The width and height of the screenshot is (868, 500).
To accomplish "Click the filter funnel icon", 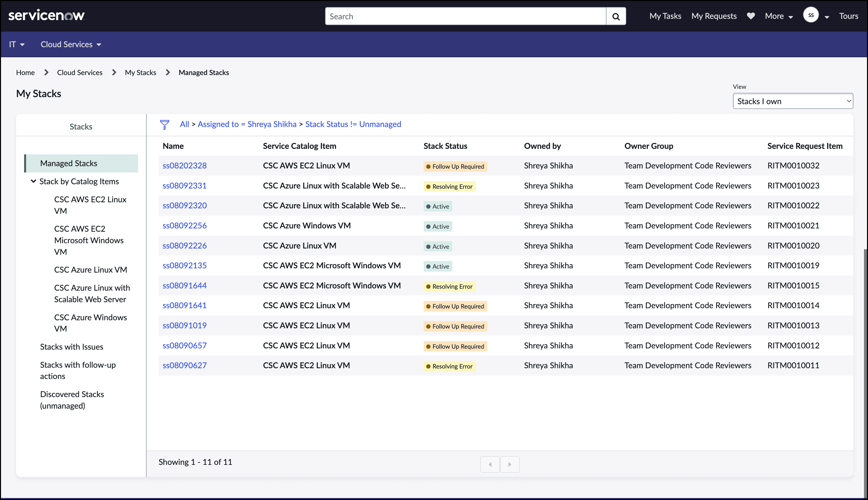I will [164, 124].
